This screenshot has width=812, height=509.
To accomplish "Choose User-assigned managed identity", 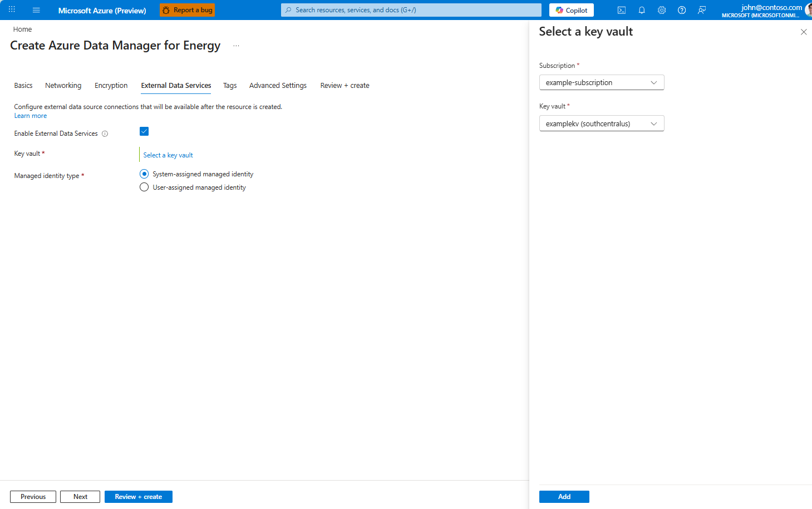I will pyautogui.click(x=144, y=187).
